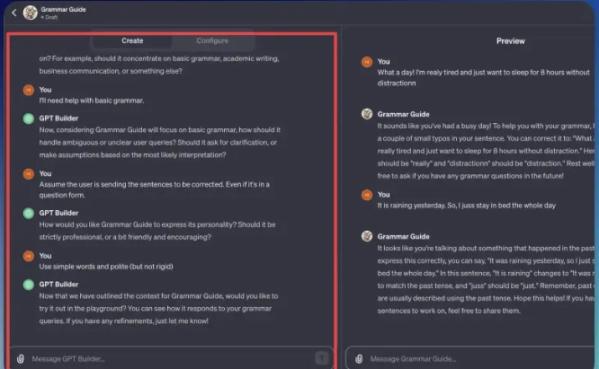Select the first Grammar Guide avatar in Preview
599x369 pixels.
point(367,114)
